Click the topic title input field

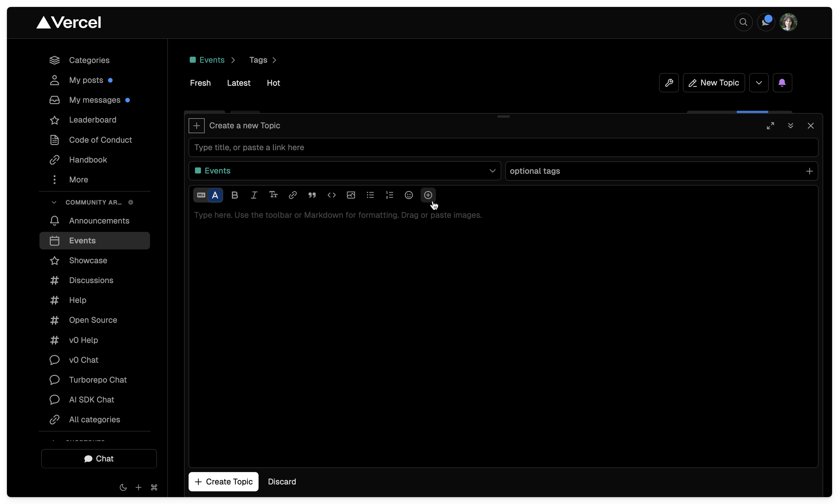tap(503, 147)
